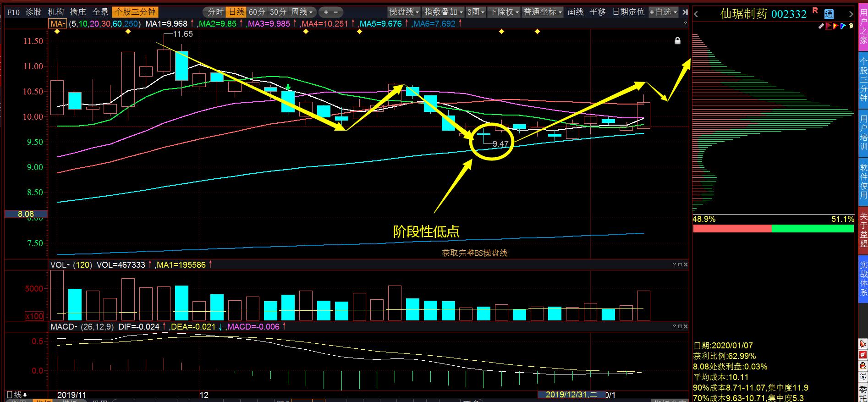The height and width of the screenshot is (402, 868).
Task: Click the 获取完整BS操盘线 link
Action: (x=475, y=253)
